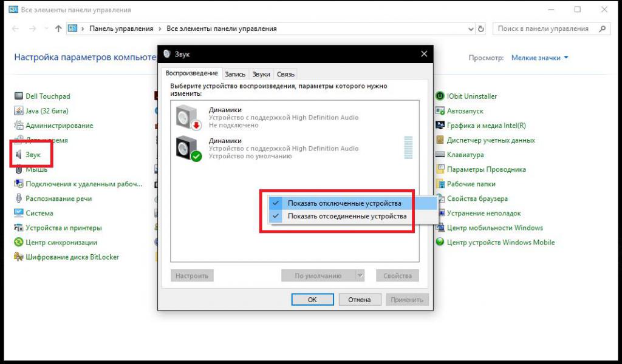Open the Звук link in Control Panel
This screenshot has height=364, width=622.
pyautogui.click(x=33, y=155)
